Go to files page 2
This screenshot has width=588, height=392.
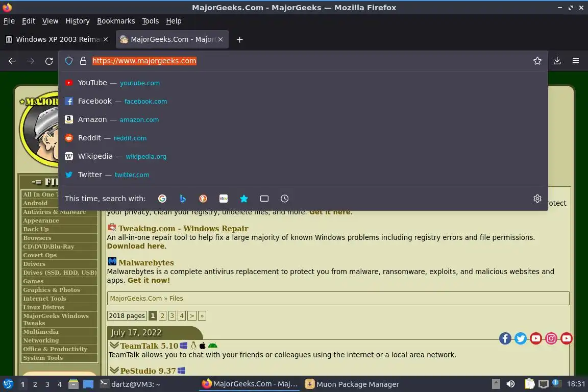pyautogui.click(x=162, y=316)
